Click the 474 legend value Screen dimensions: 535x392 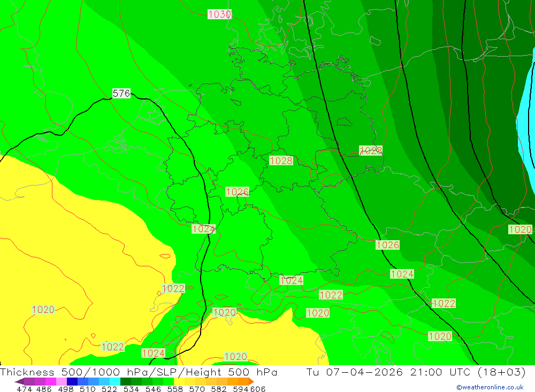pyautogui.click(x=24, y=389)
